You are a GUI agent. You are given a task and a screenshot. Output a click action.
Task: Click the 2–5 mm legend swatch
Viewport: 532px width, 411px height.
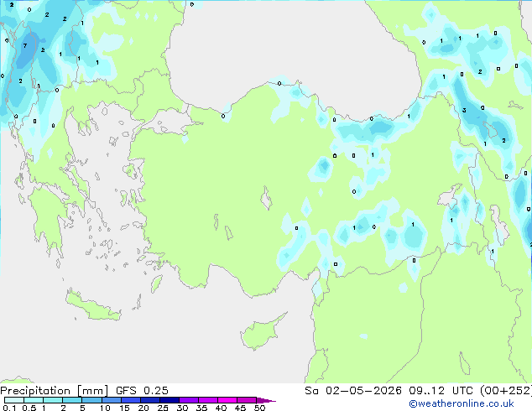pos(72,400)
